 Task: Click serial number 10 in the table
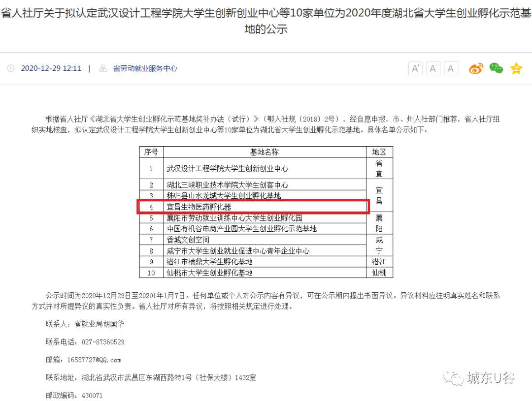click(151, 273)
